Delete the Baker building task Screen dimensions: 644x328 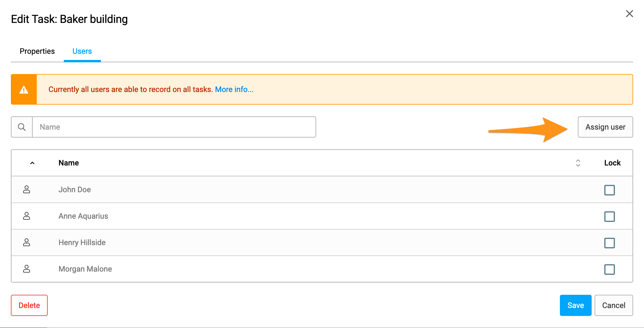pos(29,305)
